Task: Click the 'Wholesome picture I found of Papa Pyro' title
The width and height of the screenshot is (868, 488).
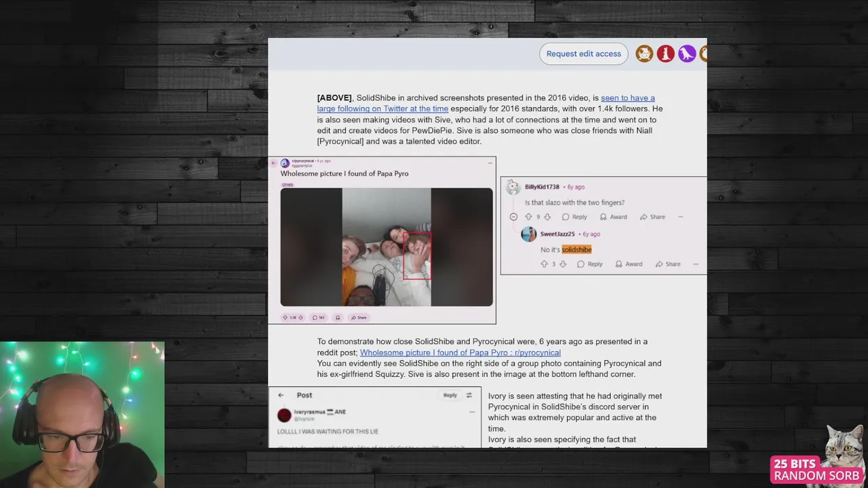Action: tap(344, 174)
